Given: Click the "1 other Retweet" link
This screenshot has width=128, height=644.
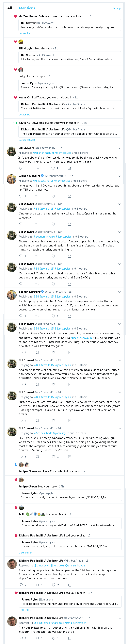Looking at the screenshot, I should [x=27, y=140].
